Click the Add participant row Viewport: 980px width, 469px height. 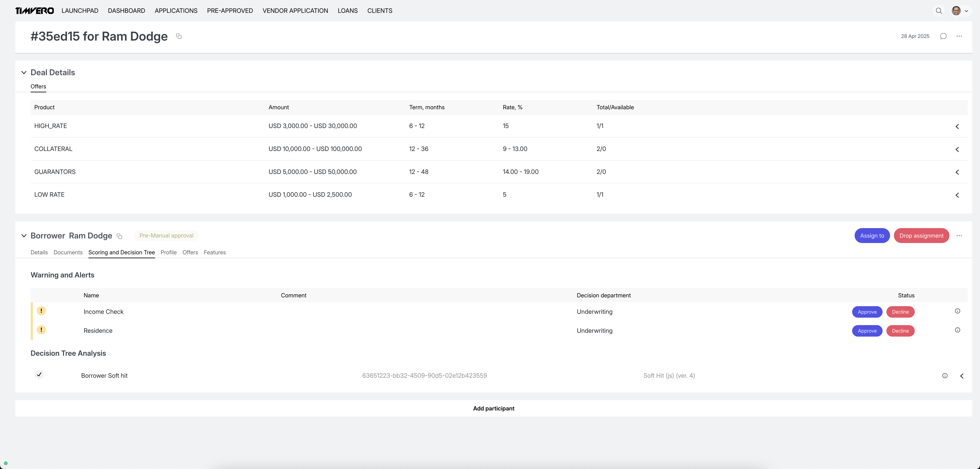[x=493, y=408]
